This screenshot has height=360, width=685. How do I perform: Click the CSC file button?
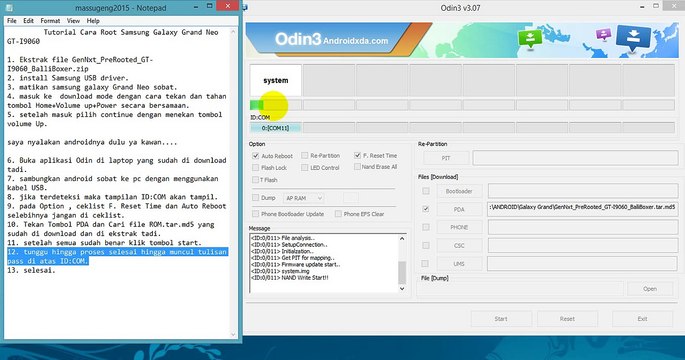459,246
